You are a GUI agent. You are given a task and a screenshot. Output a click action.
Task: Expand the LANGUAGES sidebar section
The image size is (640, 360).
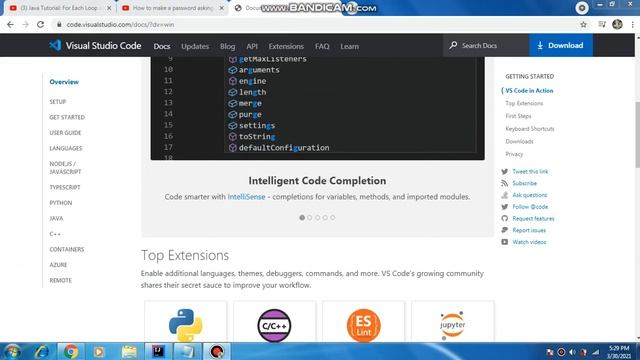coord(66,148)
